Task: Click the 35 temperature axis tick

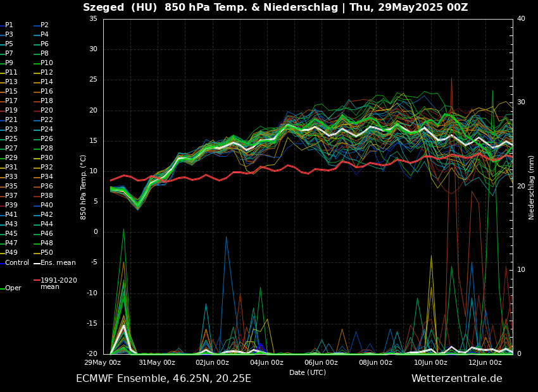Action: [93, 18]
